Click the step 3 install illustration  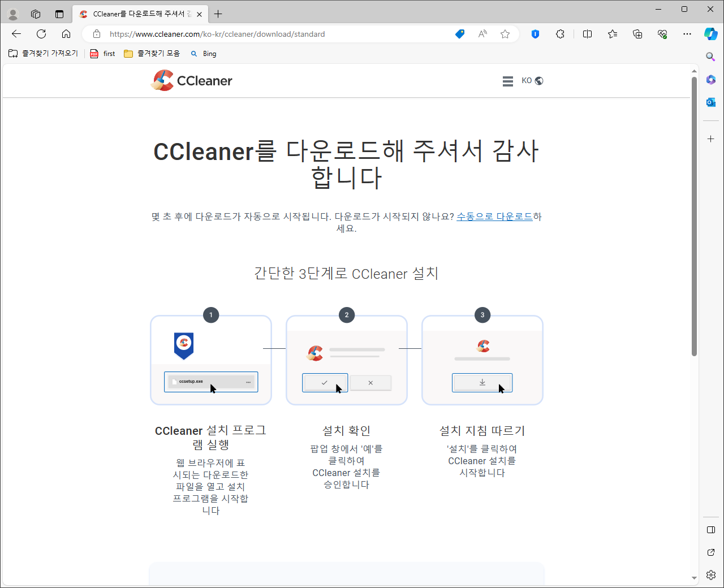coord(482,360)
